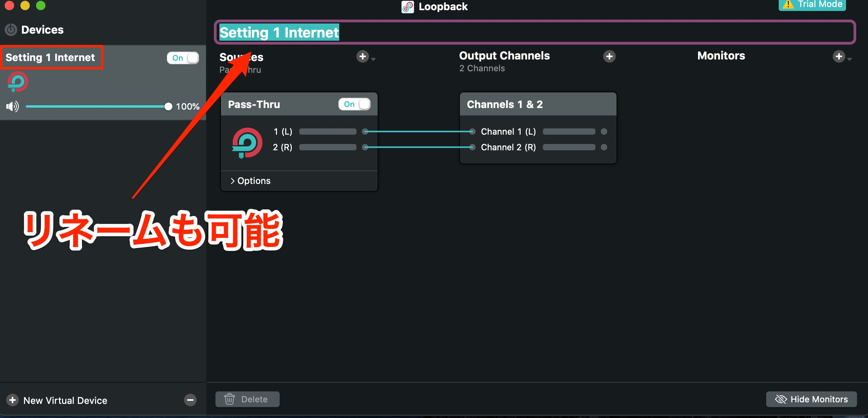The height and width of the screenshot is (418, 868).
Task: Click the device name field Setting 1 Internet
Action: 535,32
